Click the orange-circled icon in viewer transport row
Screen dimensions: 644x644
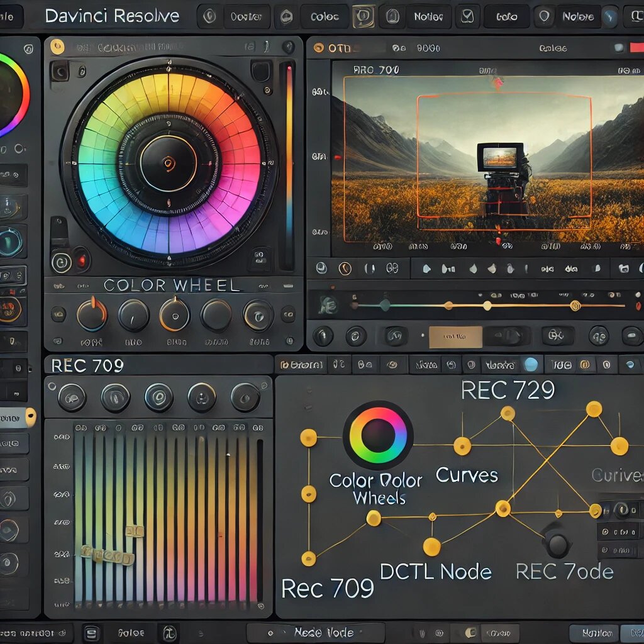click(345, 269)
